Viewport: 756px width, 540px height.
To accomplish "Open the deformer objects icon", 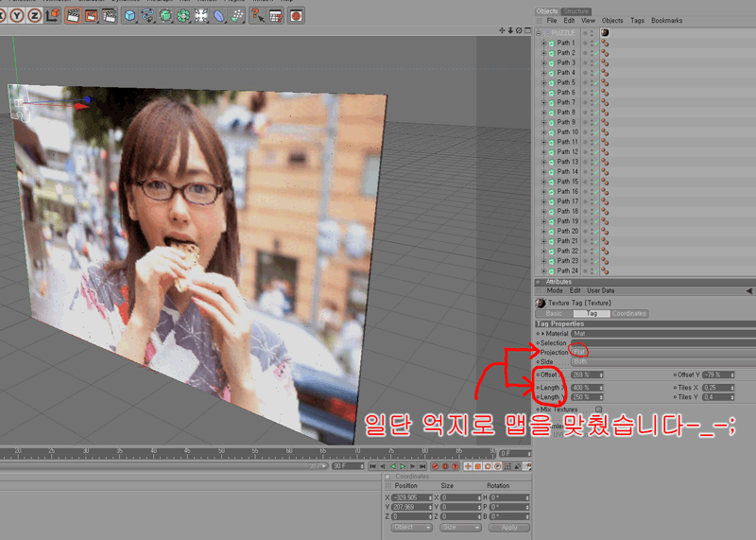I will 219,16.
